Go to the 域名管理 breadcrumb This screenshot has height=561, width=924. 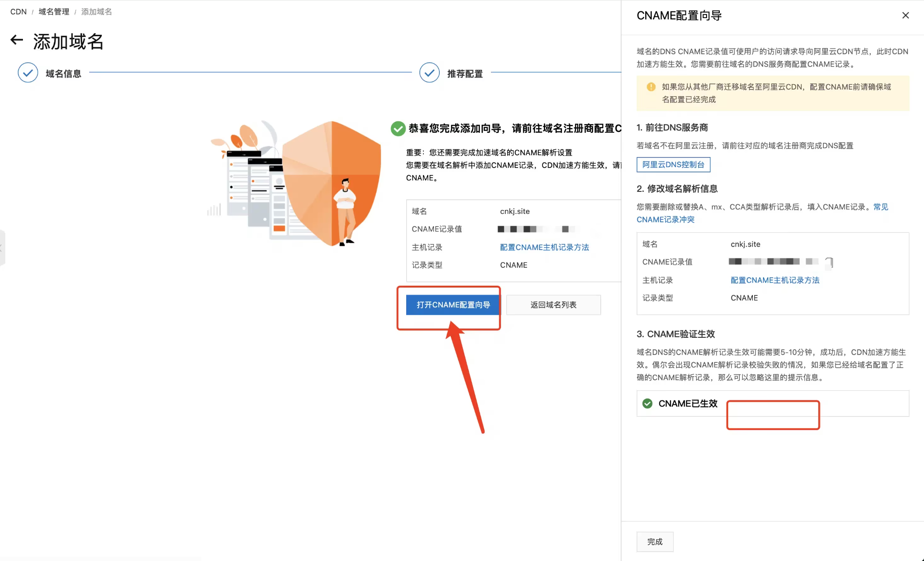[x=54, y=12]
